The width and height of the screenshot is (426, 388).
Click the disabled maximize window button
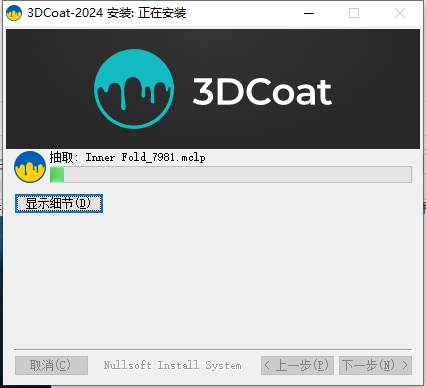coord(354,13)
